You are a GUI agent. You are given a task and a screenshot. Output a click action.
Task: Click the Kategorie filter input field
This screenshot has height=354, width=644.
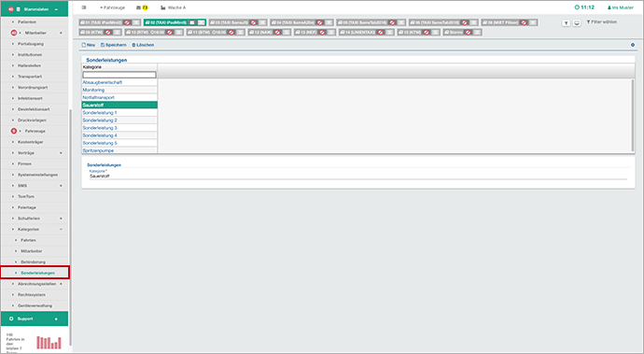point(119,75)
